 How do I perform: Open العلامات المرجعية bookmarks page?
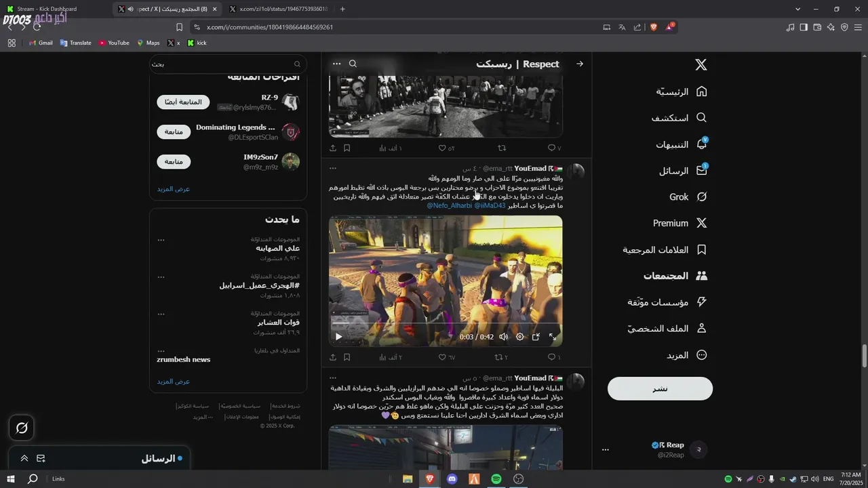coord(665,250)
